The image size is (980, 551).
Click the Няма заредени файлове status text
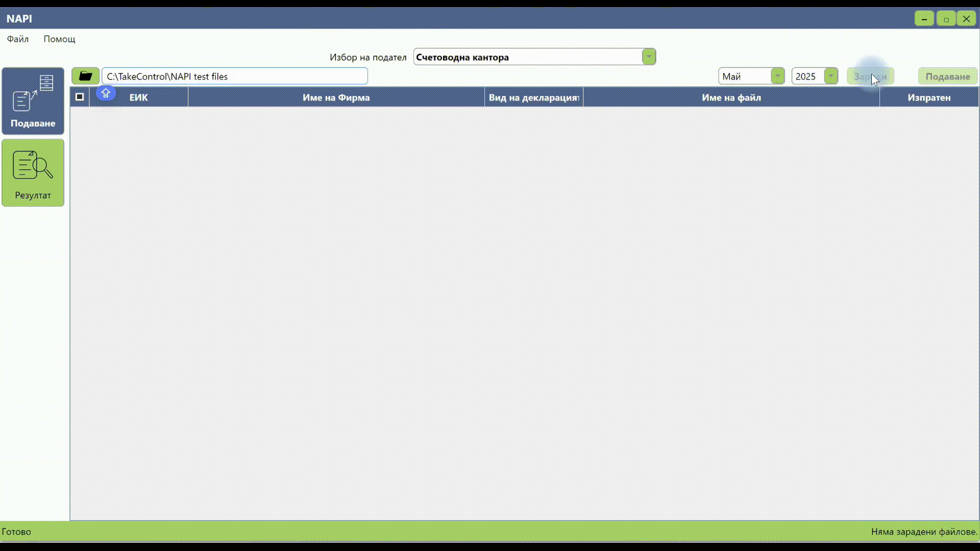[924, 532]
